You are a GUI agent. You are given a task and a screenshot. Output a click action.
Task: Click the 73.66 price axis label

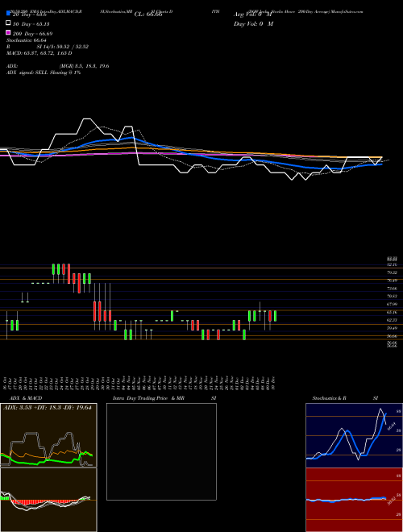393,289
